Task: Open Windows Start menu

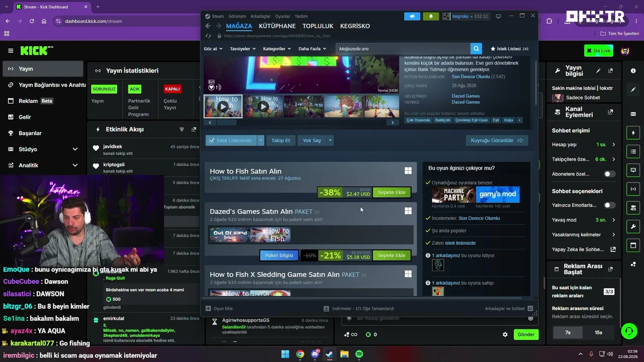Action: (285, 354)
